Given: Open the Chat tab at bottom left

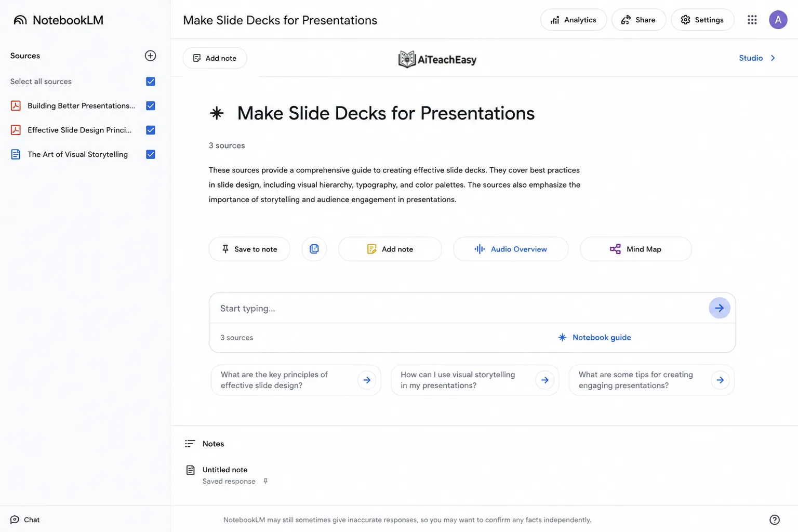Looking at the screenshot, I should pyautogui.click(x=25, y=520).
